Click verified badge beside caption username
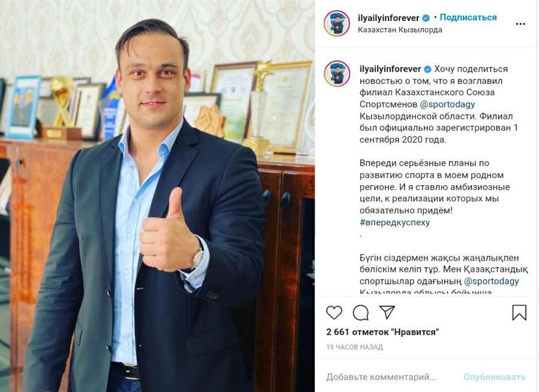 point(428,69)
